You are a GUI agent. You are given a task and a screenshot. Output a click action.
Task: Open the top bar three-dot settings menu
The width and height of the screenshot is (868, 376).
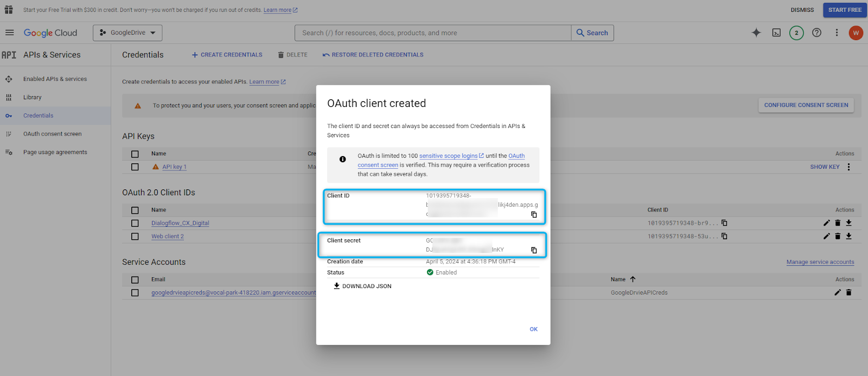(x=837, y=33)
